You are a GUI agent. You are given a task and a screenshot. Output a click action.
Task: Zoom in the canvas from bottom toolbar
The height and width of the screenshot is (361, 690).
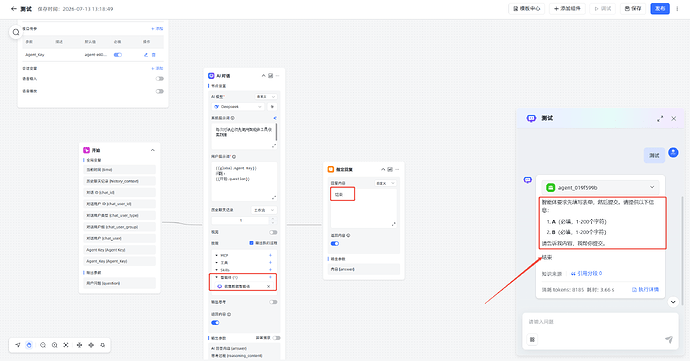tap(55, 345)
